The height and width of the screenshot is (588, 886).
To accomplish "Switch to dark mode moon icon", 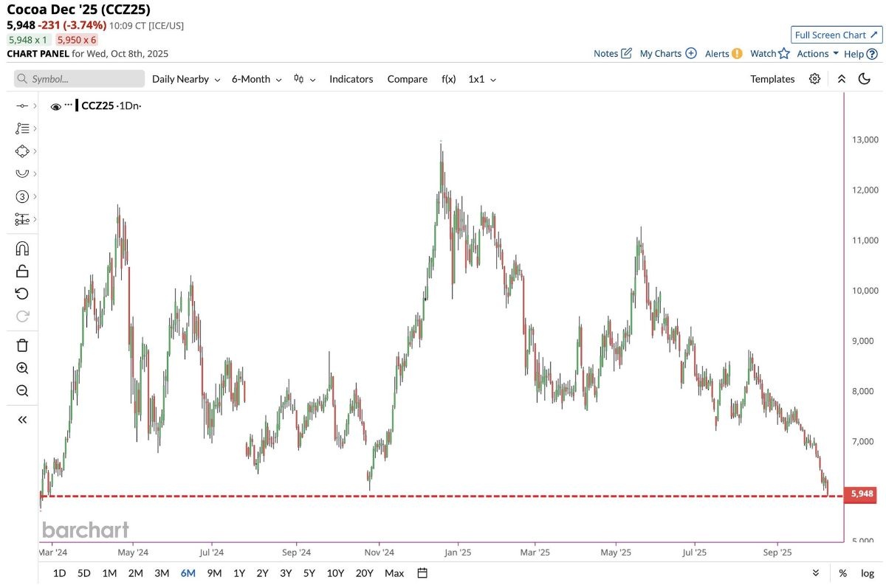I will pyautogui.click(x=864, y=79).
